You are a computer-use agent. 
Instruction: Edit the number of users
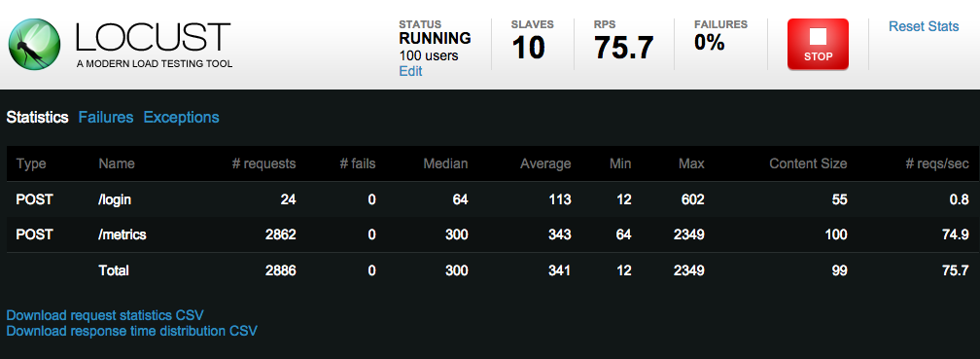tap(410, 71)
